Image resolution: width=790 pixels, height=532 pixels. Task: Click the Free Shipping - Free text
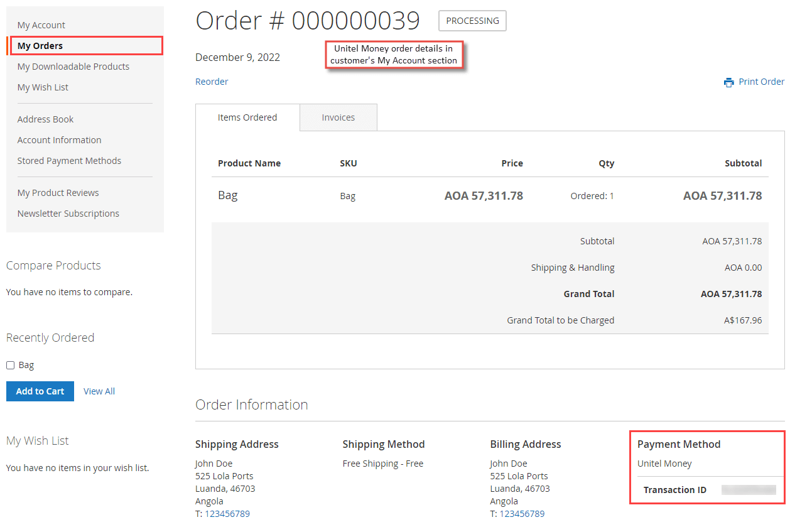click(x=383, y=464)
